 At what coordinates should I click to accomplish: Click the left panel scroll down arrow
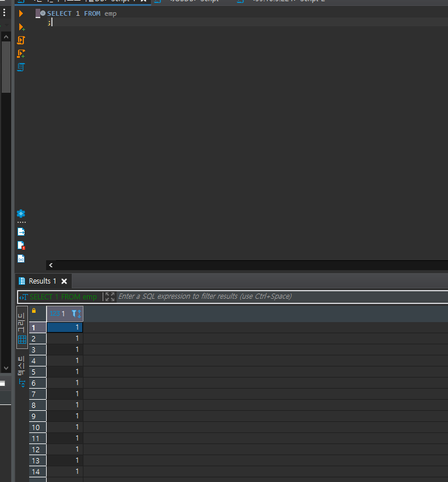coord(6,368)
